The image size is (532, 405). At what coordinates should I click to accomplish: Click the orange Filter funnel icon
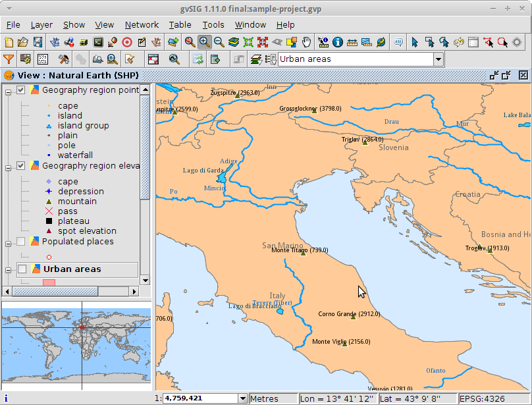click(x=9, y=59)
